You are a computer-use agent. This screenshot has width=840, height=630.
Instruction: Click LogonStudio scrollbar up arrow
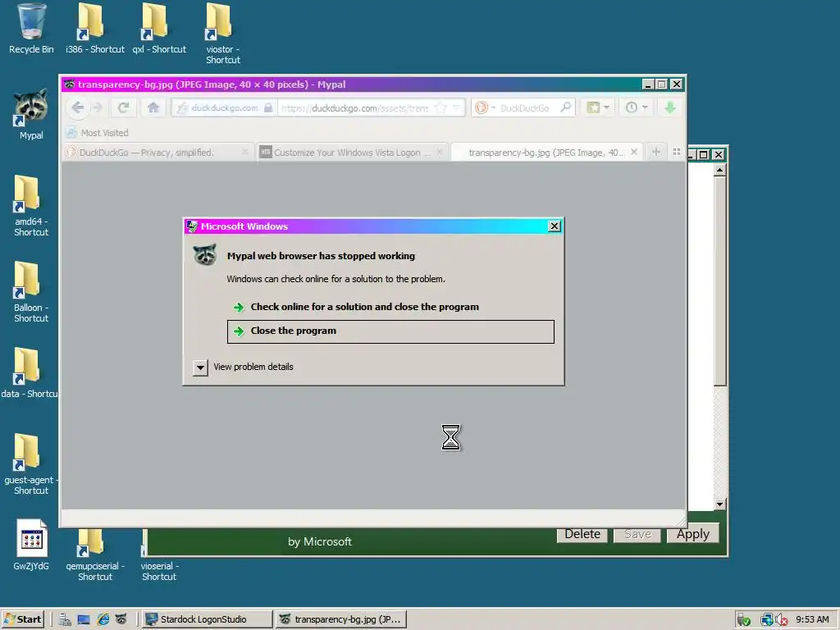720,170
